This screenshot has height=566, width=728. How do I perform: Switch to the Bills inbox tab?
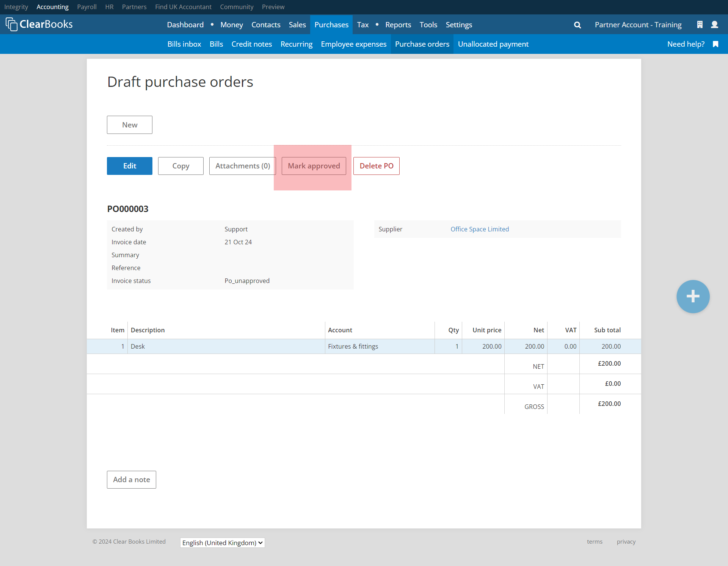(x=184, y=44)
